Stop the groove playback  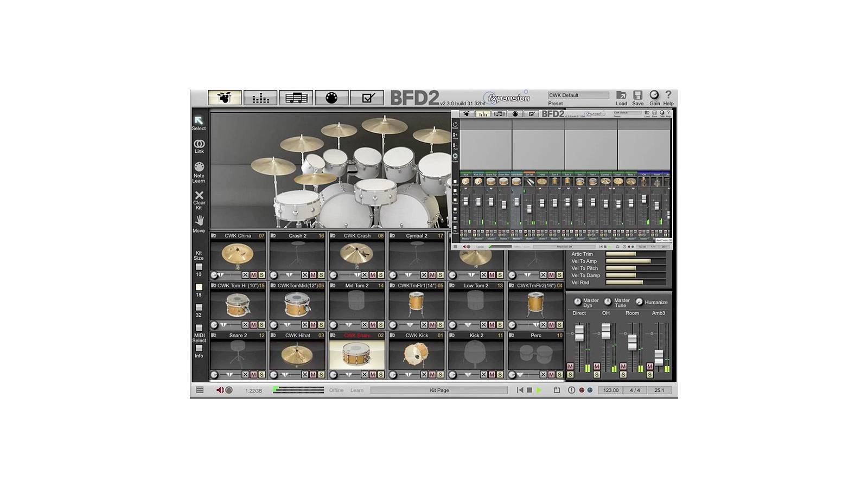[x=529, y=390]
